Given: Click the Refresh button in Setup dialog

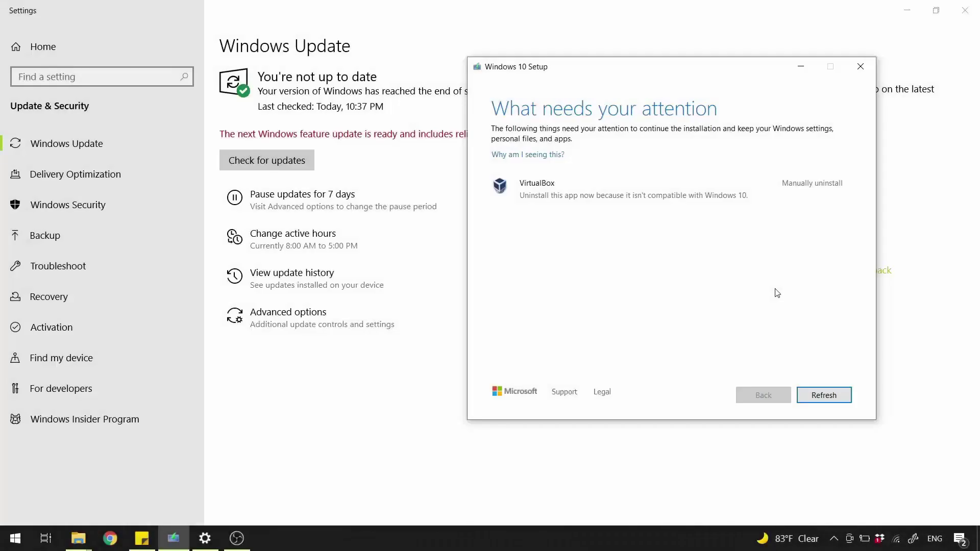Looking at the screenshot, I should coord(824,395).
